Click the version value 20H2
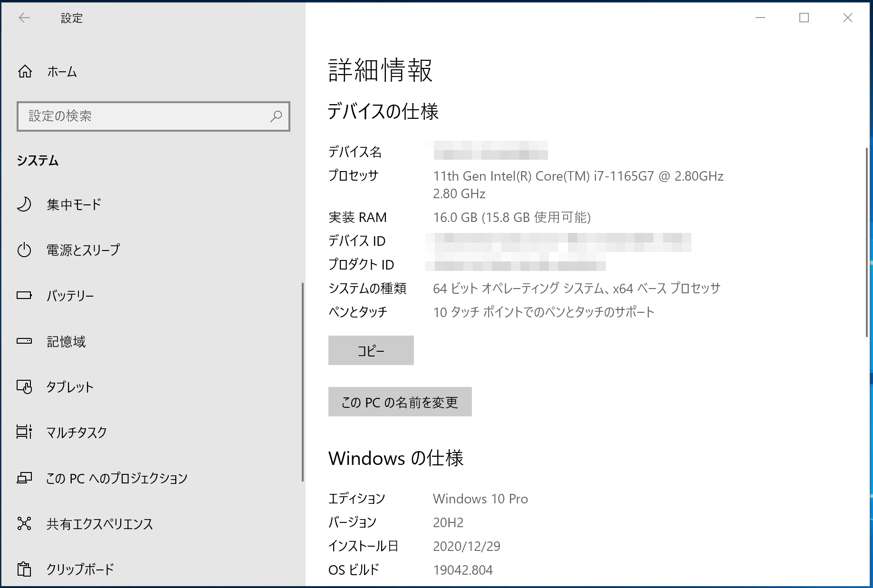873x588 pixels. point(448,522)
